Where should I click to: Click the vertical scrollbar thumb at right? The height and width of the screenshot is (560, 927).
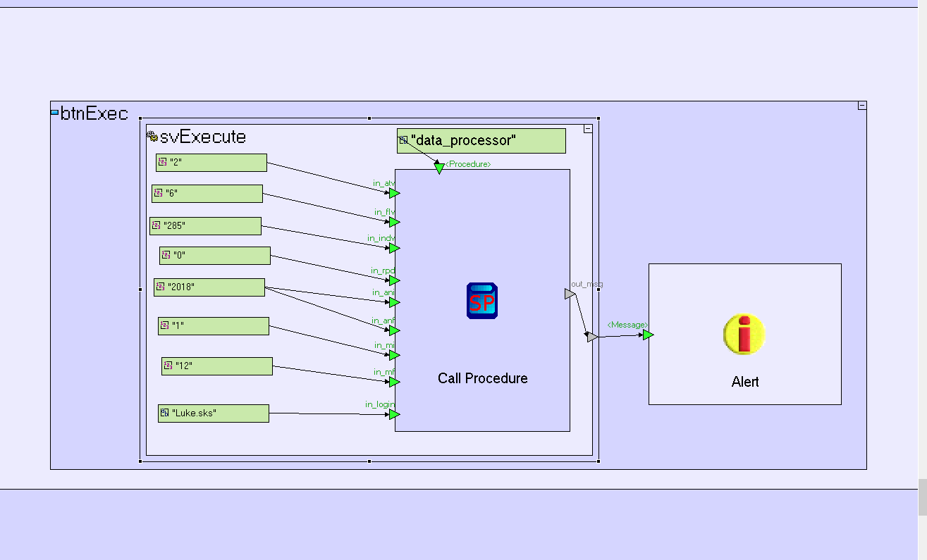(x=922, y=497)
